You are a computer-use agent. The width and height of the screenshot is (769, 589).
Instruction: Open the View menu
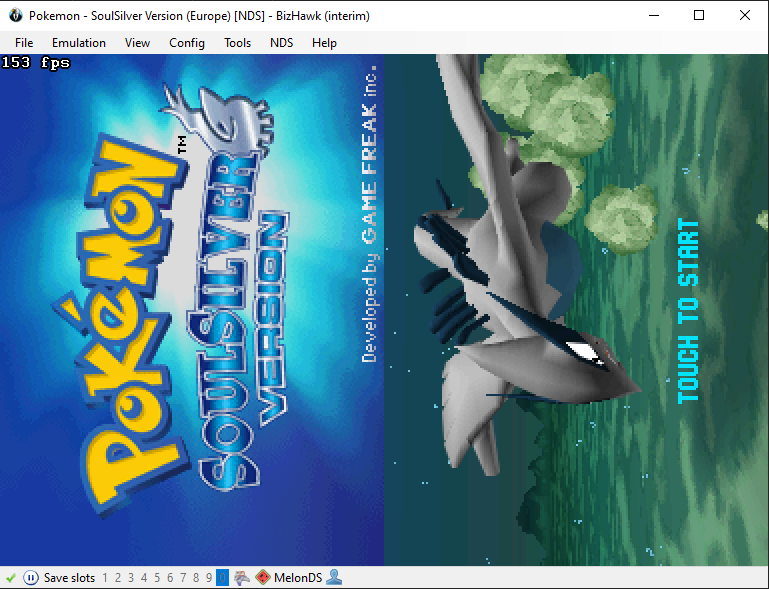(x=137, y=43)
